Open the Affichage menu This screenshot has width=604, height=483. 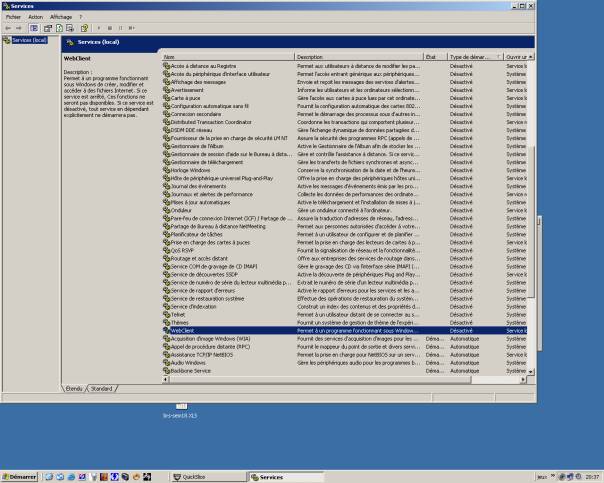pos(61,17)
